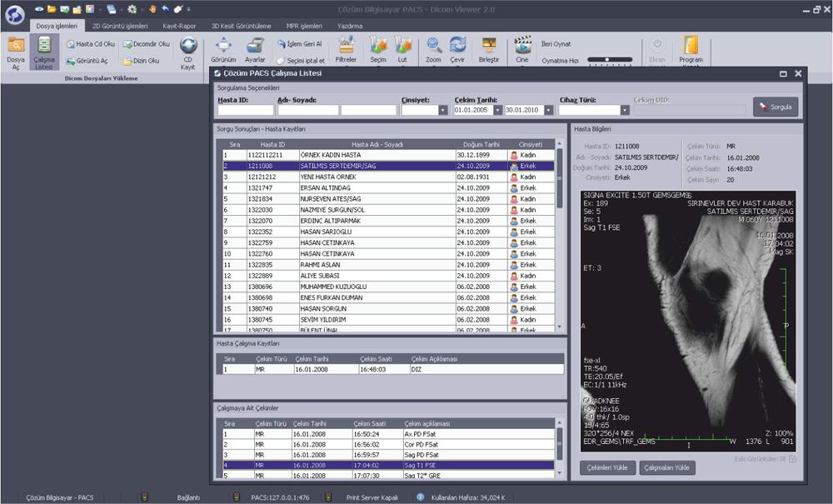Start the Cine playback tool

[523, 51]
